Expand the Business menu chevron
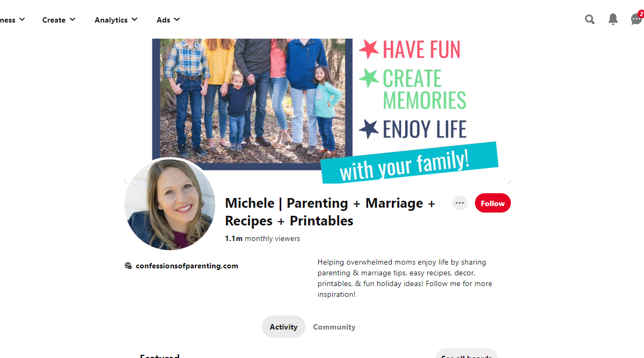 click(x=22, y=20)
